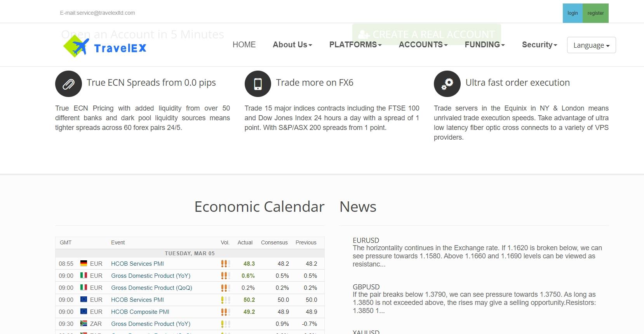Viewport: 644px width, 334px height.
Task: Click volatility indicator on ZAR GDP row
Action: pos(226,324)
